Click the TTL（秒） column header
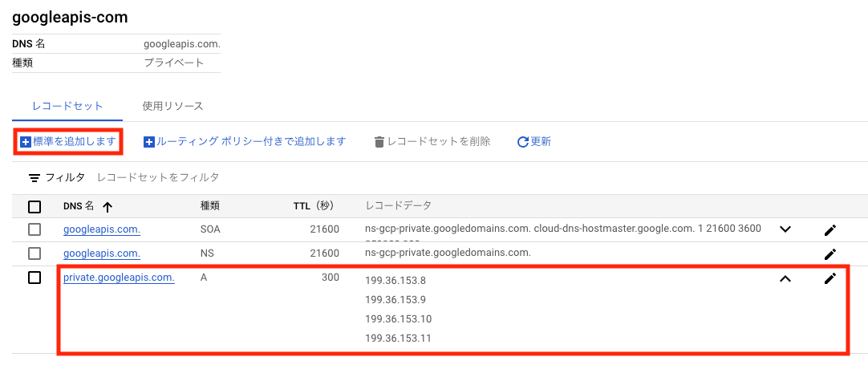This screenshot has height=373, width=868. pos(314,206)
